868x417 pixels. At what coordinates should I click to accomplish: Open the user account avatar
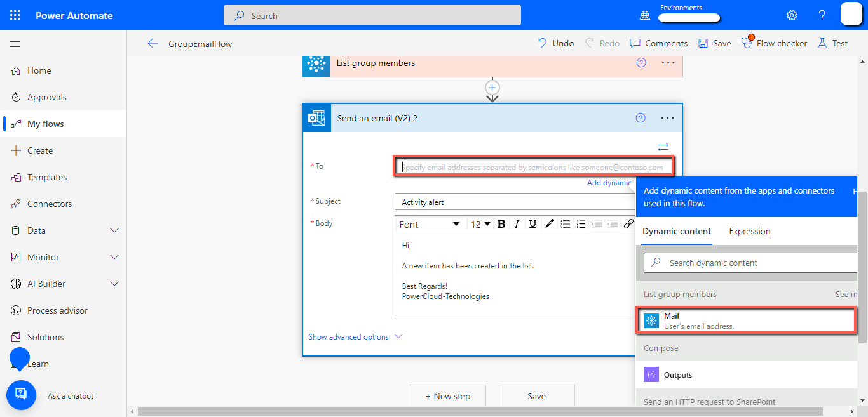point(851,14)
